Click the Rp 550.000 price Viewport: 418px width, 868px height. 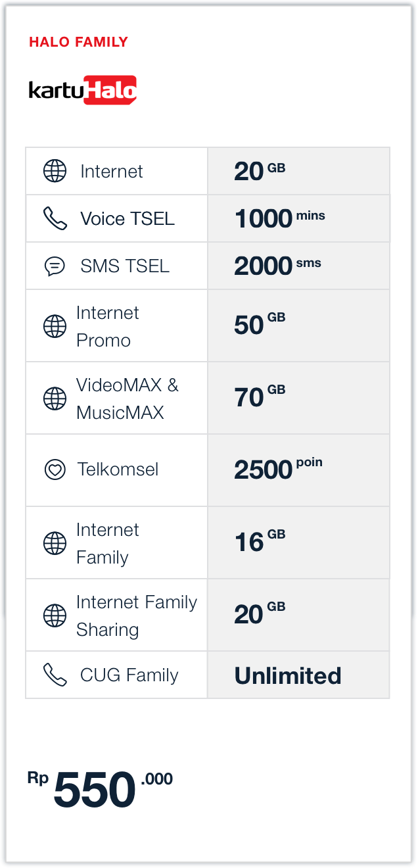(100, 789)
